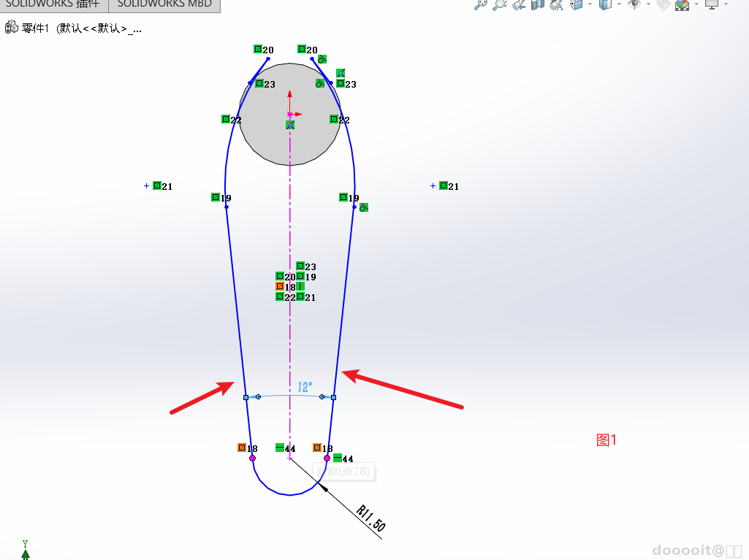Image resolution: width=749 pixels, height=560 pixels.
Task: Select orange relation 18 above left magenta point
Action: click(x=242, y=448)
